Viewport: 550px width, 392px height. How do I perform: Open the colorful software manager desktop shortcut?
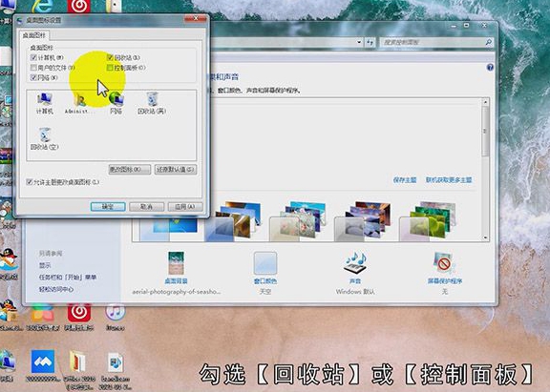click(42, 318)
